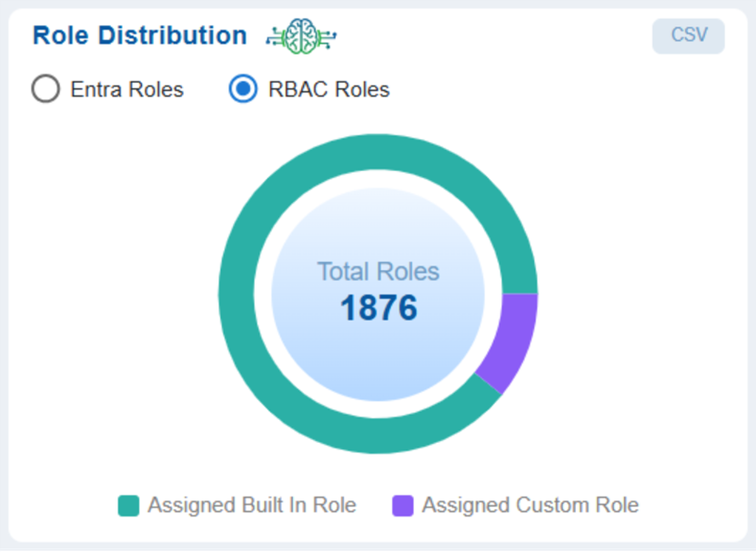Viewport: 756px width, 552px height.
Task: Toggle the purple legend square for Custom Role
Action: tap(402, 506)
